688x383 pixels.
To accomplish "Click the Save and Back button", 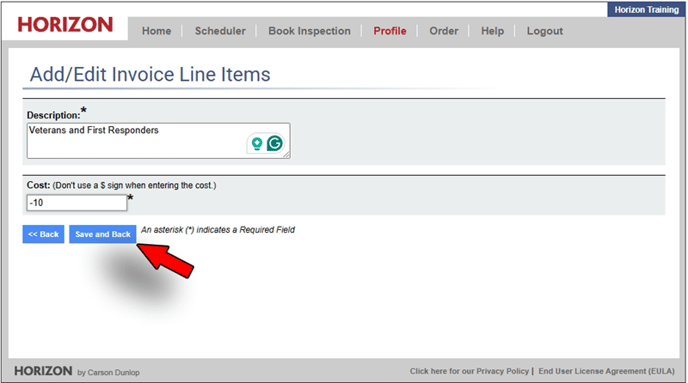I will coord(103,234).
